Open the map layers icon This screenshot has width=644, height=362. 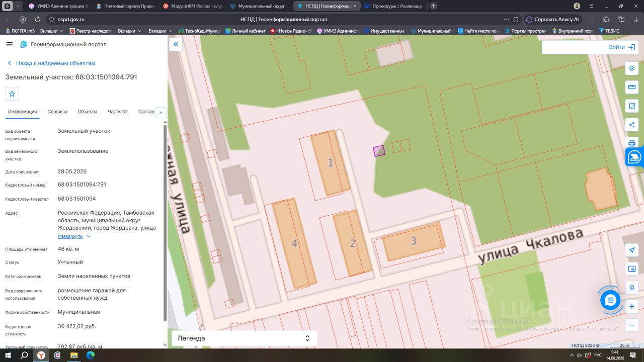[632, 69]
